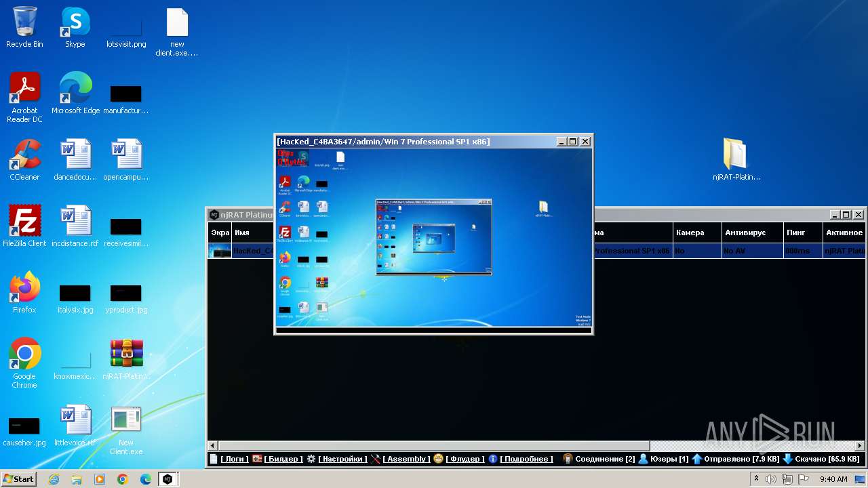Viewport: 868px width, 488px height.
Task: Select the new client.exe blank file icon
Action: (x=177, y=31)
